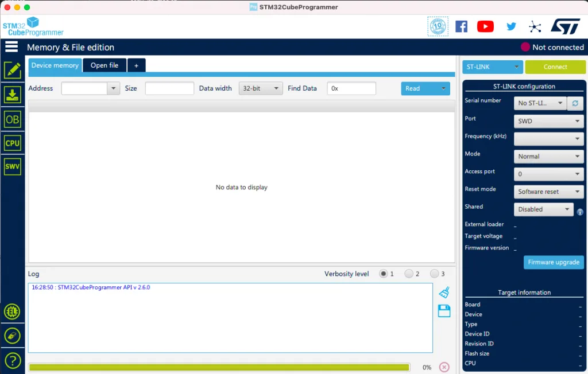Viewport: 588px width, 374px height.
Task: Clear the log with broom icon
Action: pos(444,293)
